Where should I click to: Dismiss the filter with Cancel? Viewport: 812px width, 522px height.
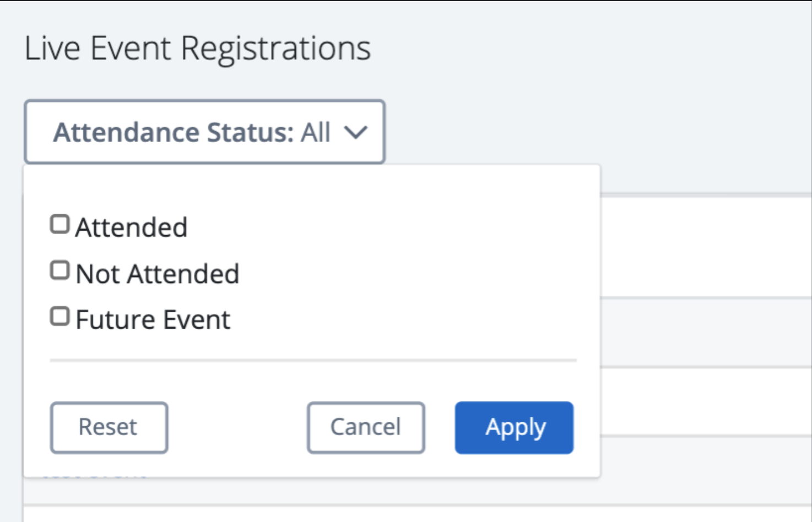(x=366, y=428)
